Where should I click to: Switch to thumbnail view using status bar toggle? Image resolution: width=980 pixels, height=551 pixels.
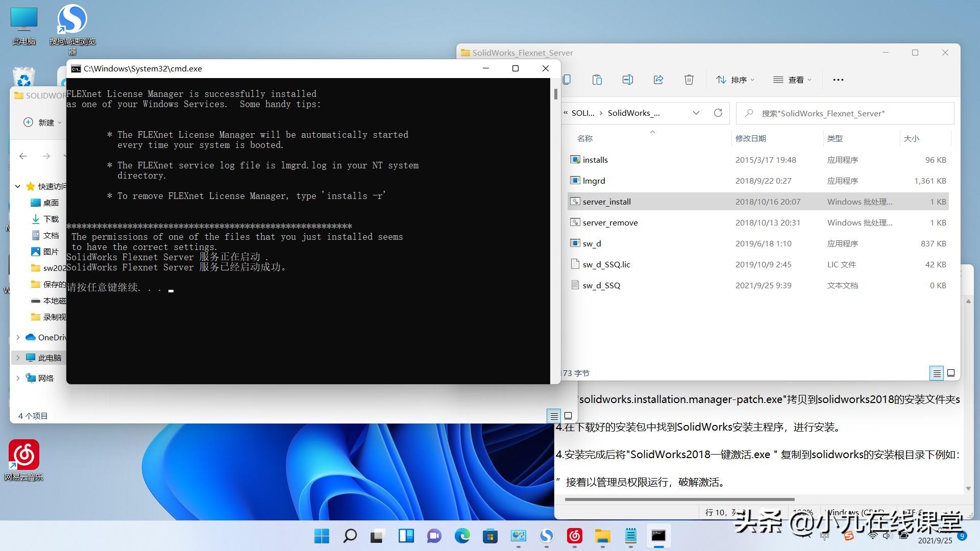coord(951,373)
